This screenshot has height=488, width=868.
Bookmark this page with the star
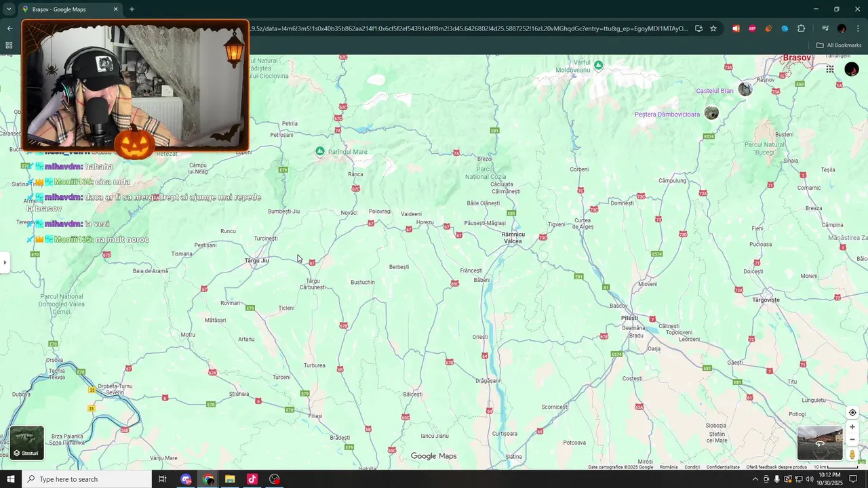tap(713, 28)
